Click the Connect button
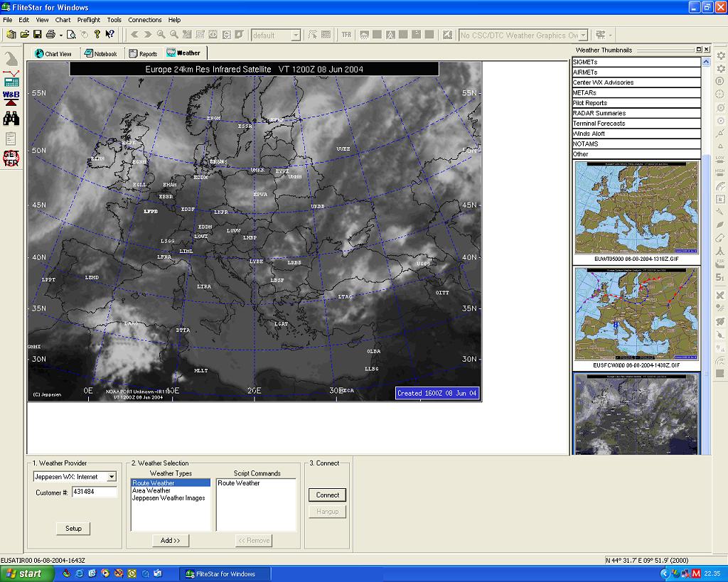The image size is (728, 582). tap(327, 495)
